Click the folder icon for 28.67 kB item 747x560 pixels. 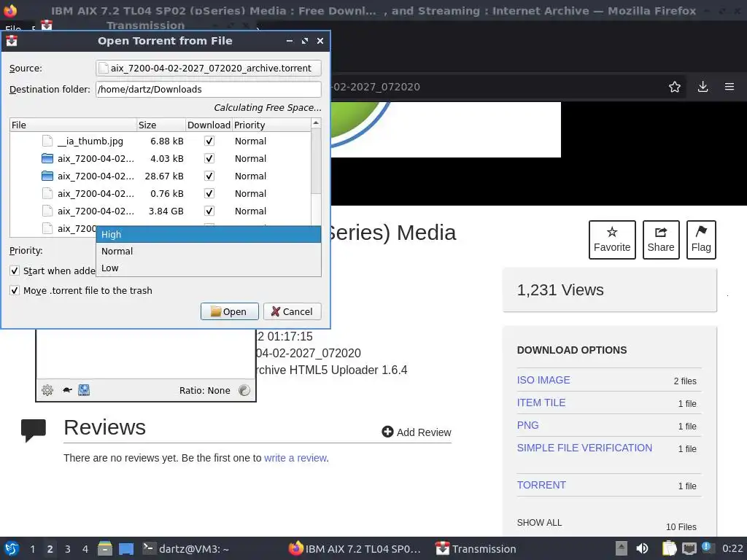pyautogui.click(x=47, y=176)
